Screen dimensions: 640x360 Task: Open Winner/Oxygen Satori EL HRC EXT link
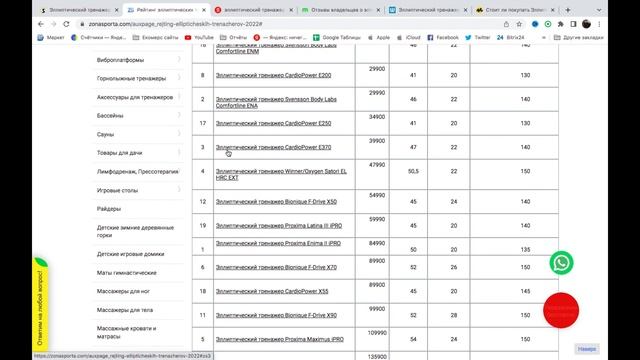(281, 174)
